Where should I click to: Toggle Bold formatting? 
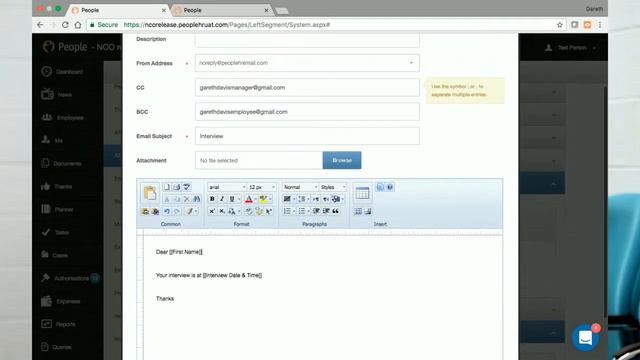(212, 199)
